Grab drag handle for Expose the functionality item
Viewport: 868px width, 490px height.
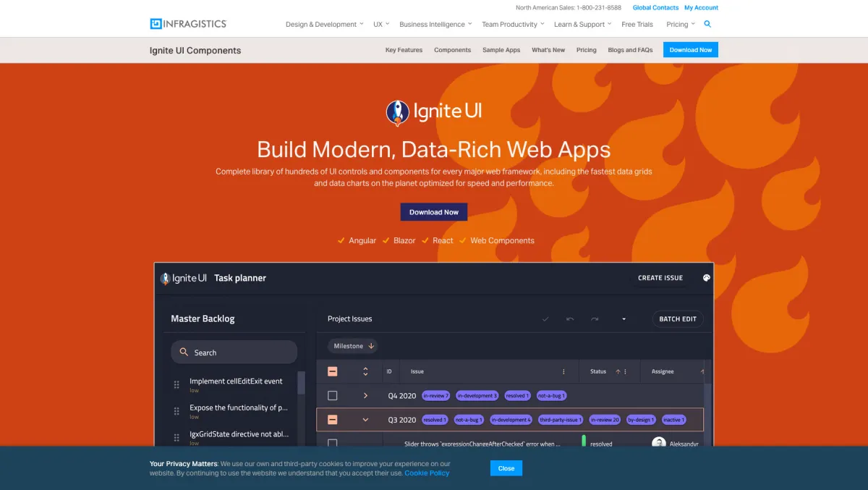coord(176,411)
